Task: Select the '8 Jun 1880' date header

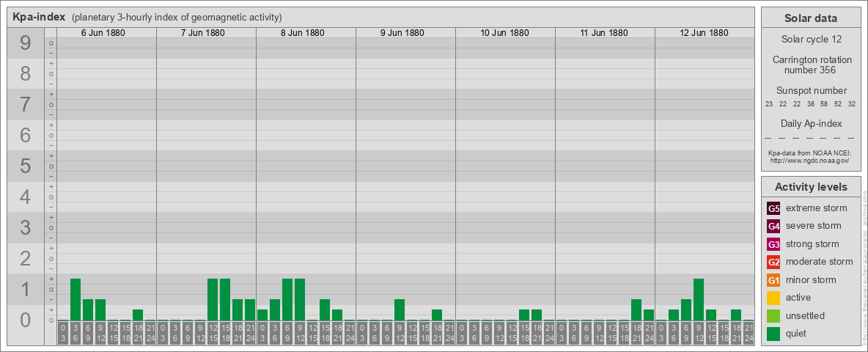Action: pos(302,33)
